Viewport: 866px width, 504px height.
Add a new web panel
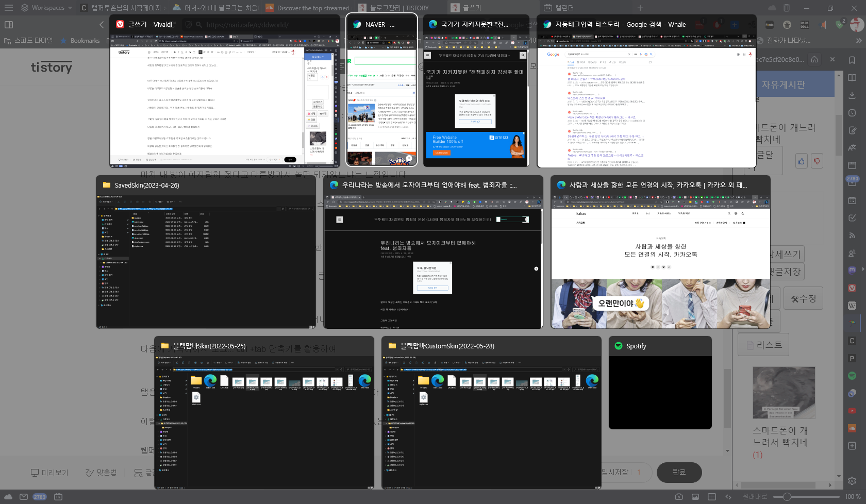pyautogui.click(x=852, y=446)
